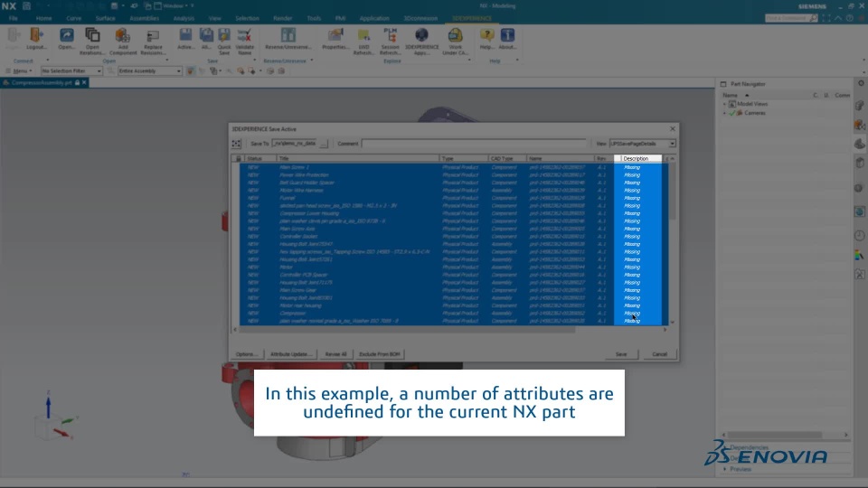This screenshot has width=868, height=488.
Task: Select the 'Funnel' row in the table
Action: coord(454,198)
